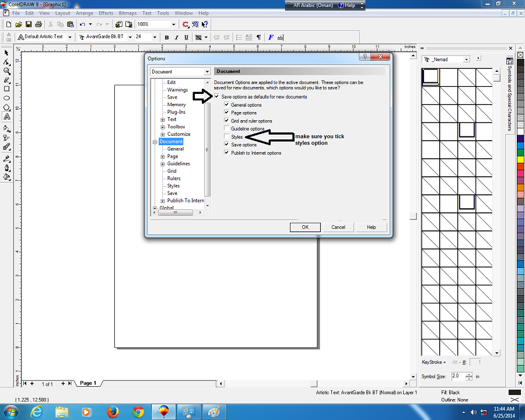Viewport: 525px width, 420px height.
Task: Open the AvantGarde Bk BT font dropdown
Action: (x=130, y=37)
